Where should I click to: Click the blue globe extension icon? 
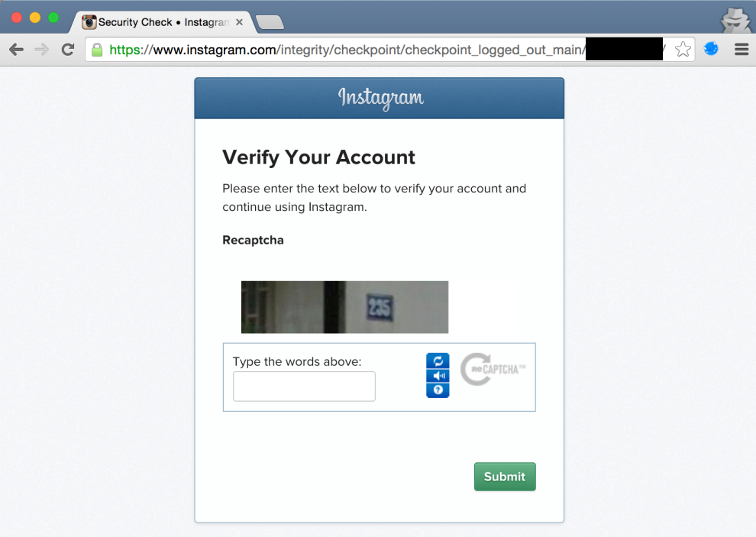711,49
